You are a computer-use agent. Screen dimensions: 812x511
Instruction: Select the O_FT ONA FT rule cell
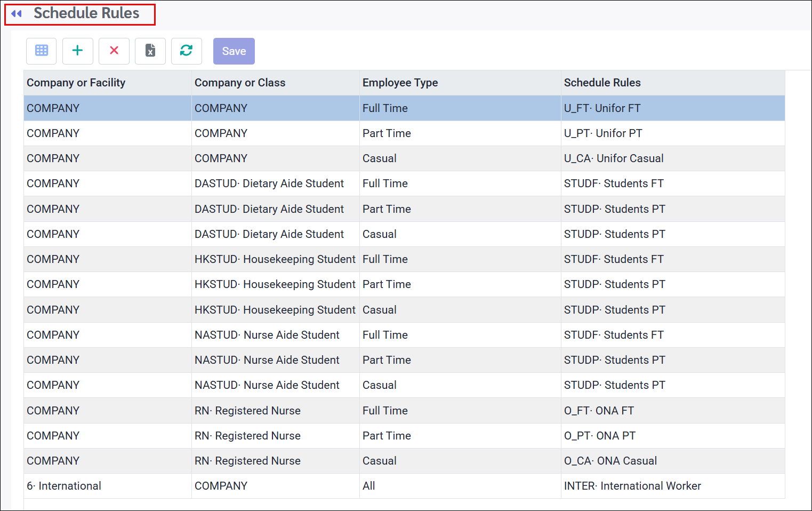[673, 411]
